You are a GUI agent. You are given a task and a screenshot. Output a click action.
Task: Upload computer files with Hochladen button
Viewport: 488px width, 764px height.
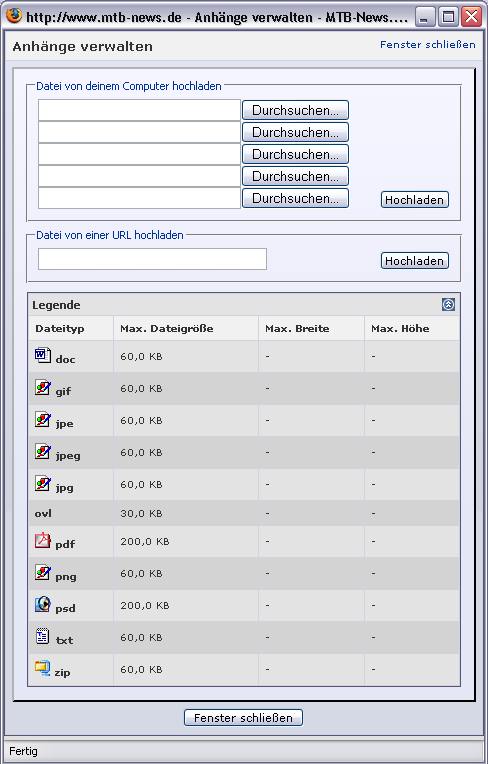click(414, 200)
